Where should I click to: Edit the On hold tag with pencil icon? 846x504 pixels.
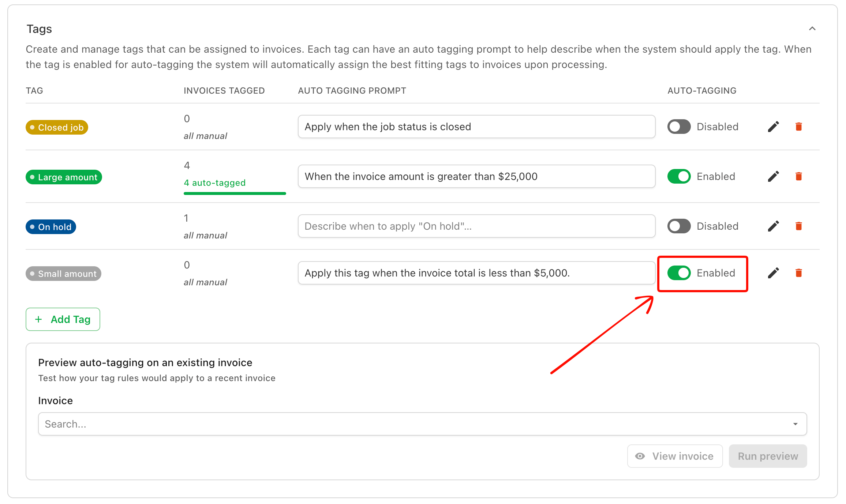[x=773, y=226]
